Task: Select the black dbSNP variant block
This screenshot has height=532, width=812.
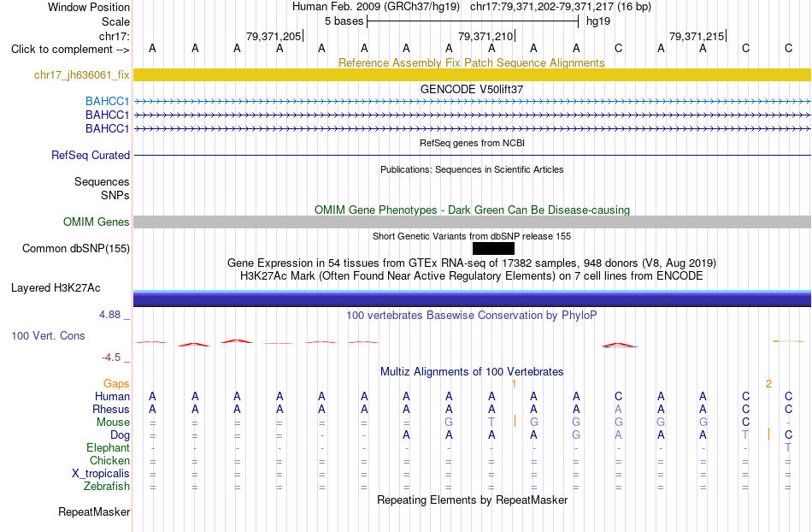Action: tap(493, 249)
